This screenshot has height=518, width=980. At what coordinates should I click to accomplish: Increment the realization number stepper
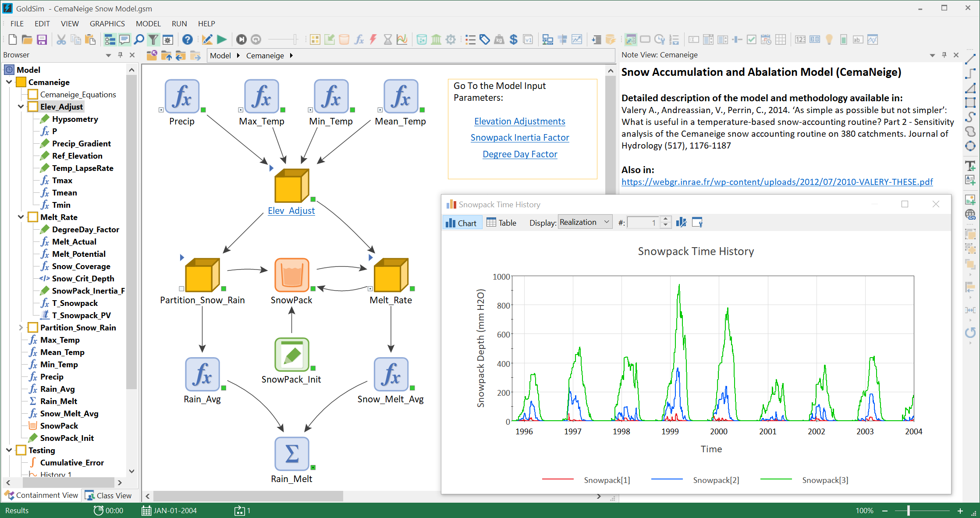[x=665, y=220]
